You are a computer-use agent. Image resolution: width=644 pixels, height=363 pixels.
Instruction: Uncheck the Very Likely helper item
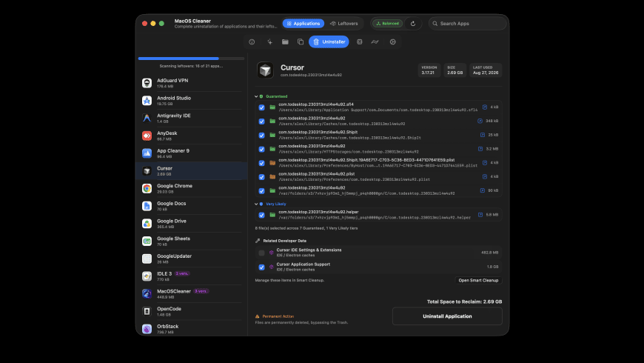(x=261, y=215)
